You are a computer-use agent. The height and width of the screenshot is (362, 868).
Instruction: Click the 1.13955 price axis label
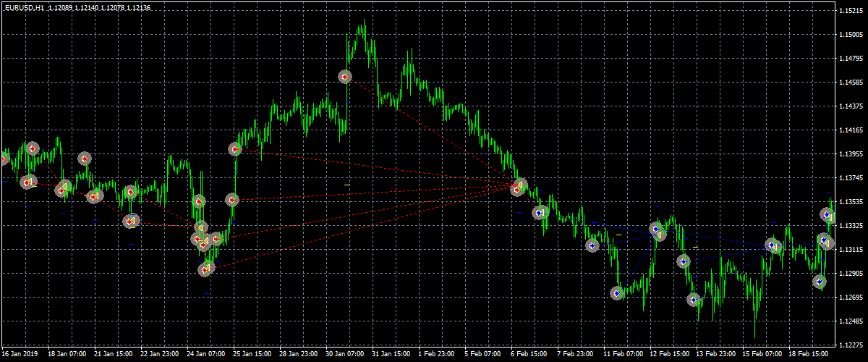(851, 154)
